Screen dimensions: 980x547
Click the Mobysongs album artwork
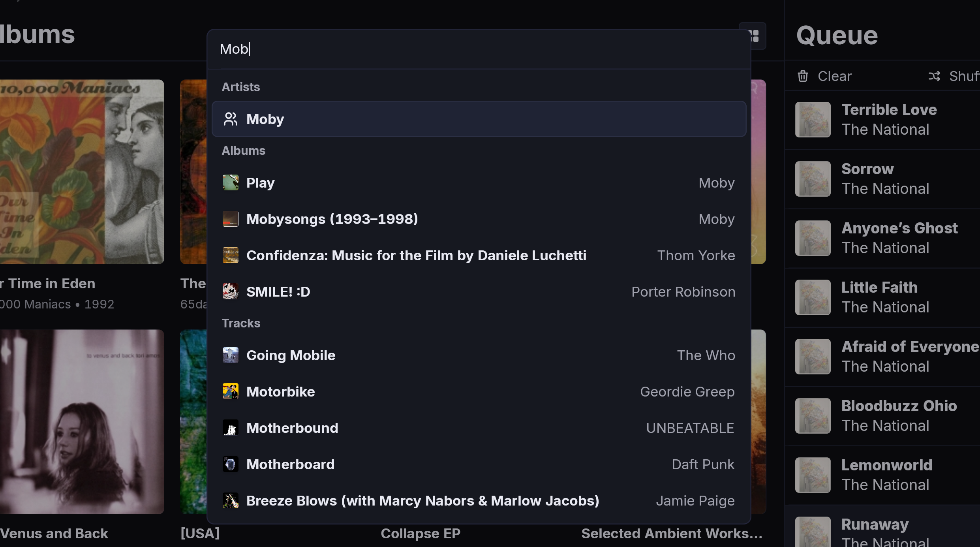click(231, 218)
